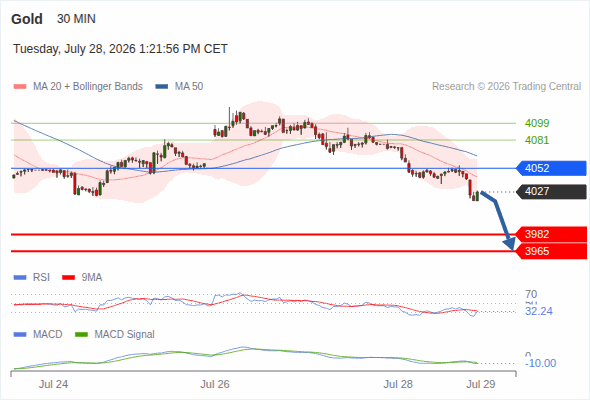Click the pink MA 20 Bollinger legend swatch

20,87
